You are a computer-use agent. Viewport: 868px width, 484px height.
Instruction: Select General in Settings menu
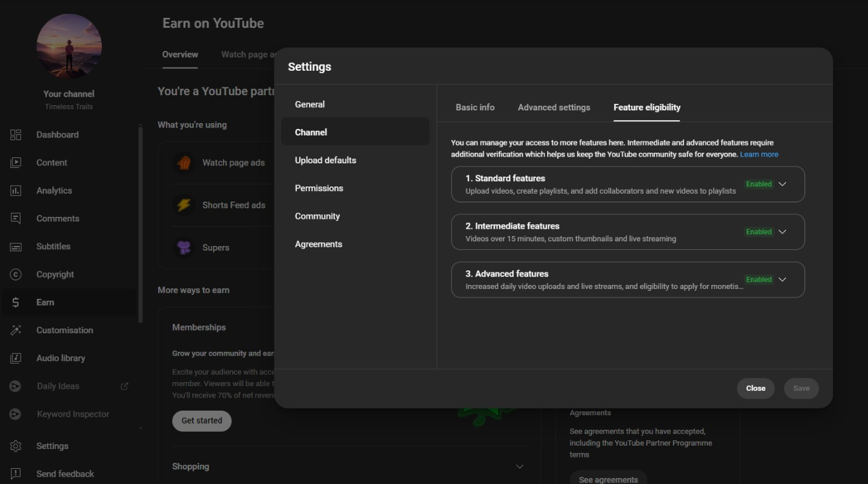point(355,104)
